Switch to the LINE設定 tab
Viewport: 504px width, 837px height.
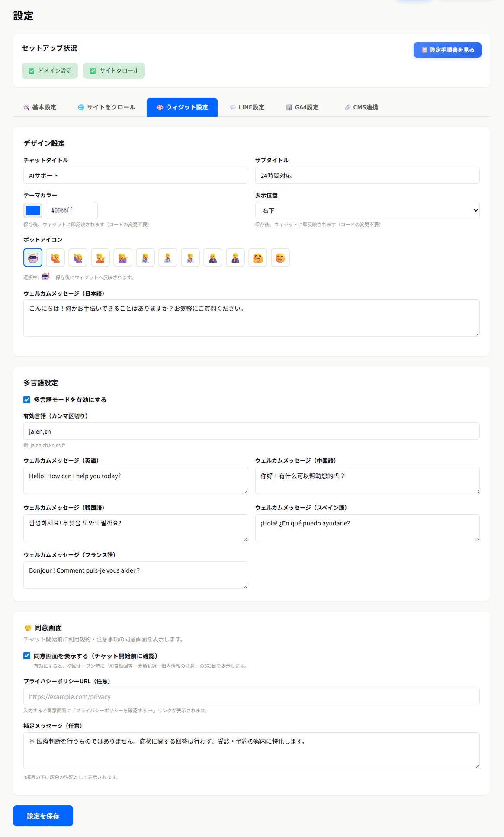click(247, 107)
